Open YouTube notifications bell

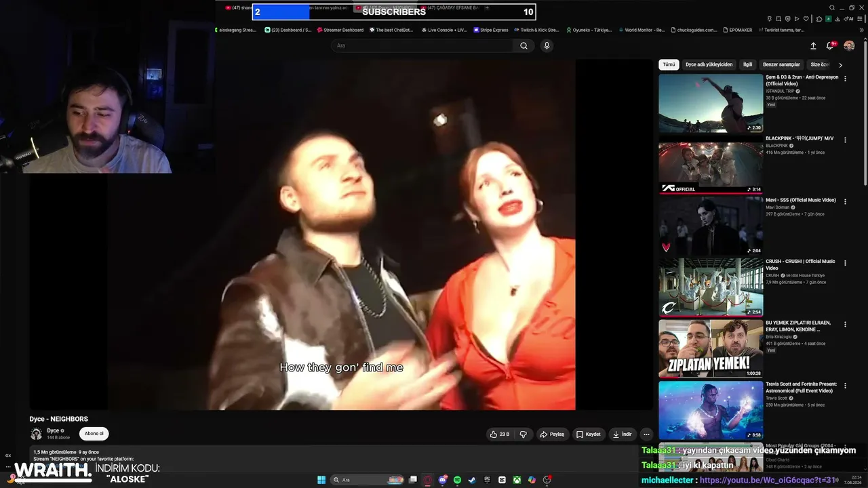point(829,45)
